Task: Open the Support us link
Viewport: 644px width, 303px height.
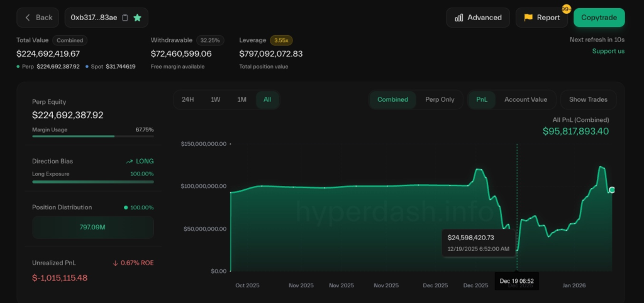Action: [x=608, y=51]
